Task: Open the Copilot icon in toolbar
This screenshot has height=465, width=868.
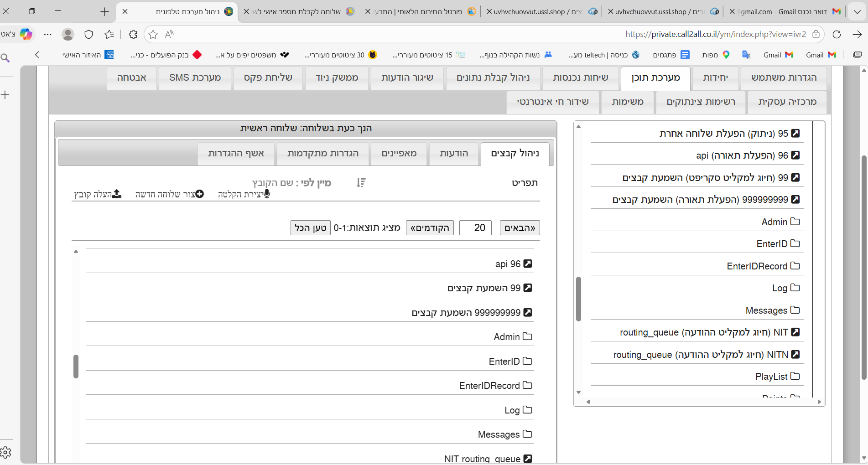Action: click(26, 34)
